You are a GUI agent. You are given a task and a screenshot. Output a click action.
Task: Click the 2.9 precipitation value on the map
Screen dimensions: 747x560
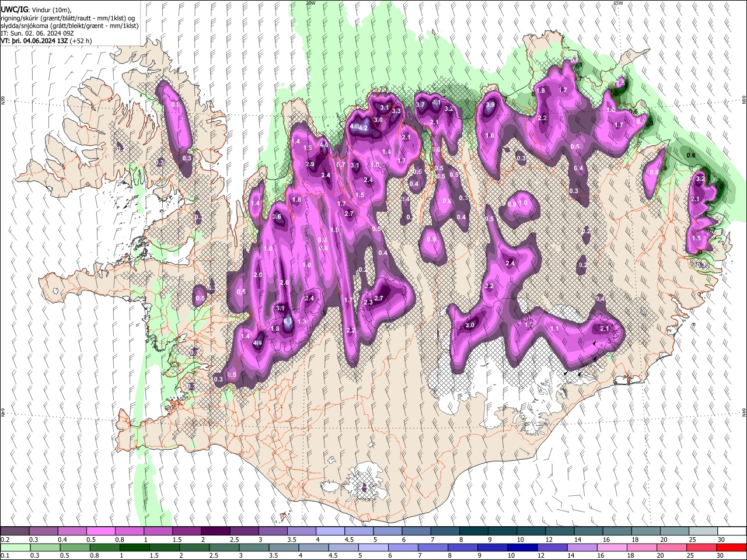pyautogui.click(x=310, y=164)
